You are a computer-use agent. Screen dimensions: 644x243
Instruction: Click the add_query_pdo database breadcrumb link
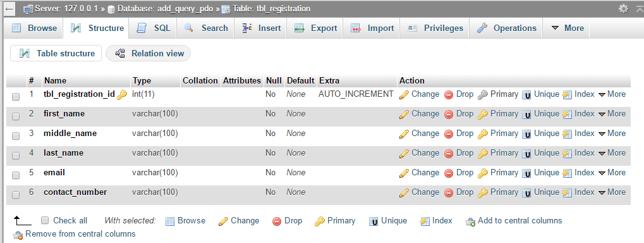pos(163,9)
